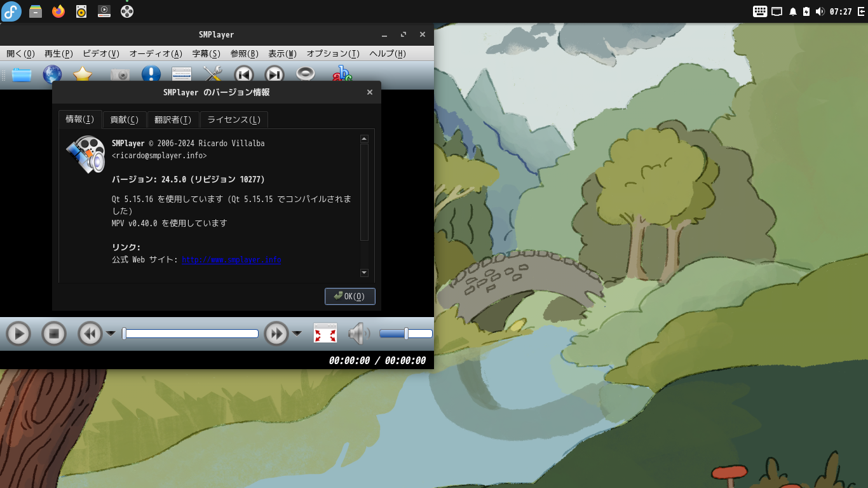Screen dimensions: 868x488
Task: Click the rewind button
Action: [90, 334]
